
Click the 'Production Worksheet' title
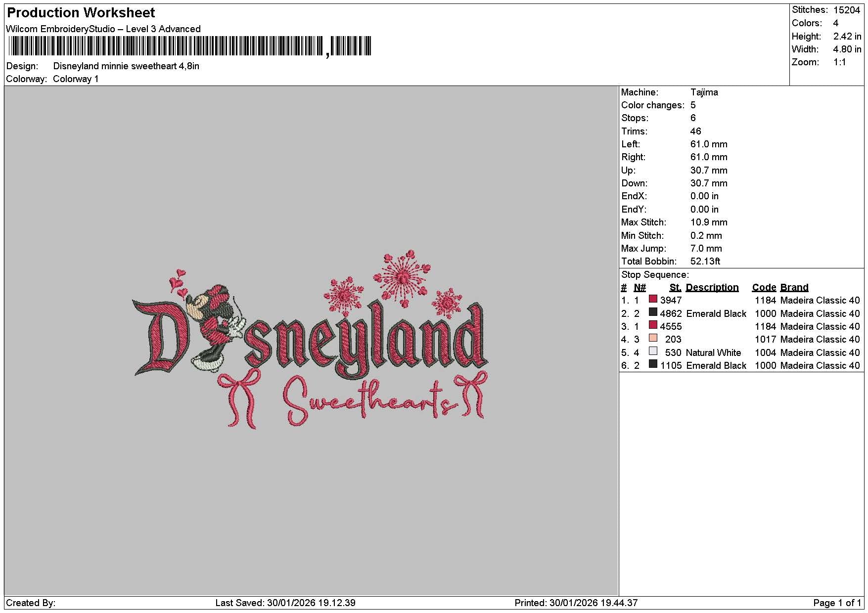(x=81, y=13)
